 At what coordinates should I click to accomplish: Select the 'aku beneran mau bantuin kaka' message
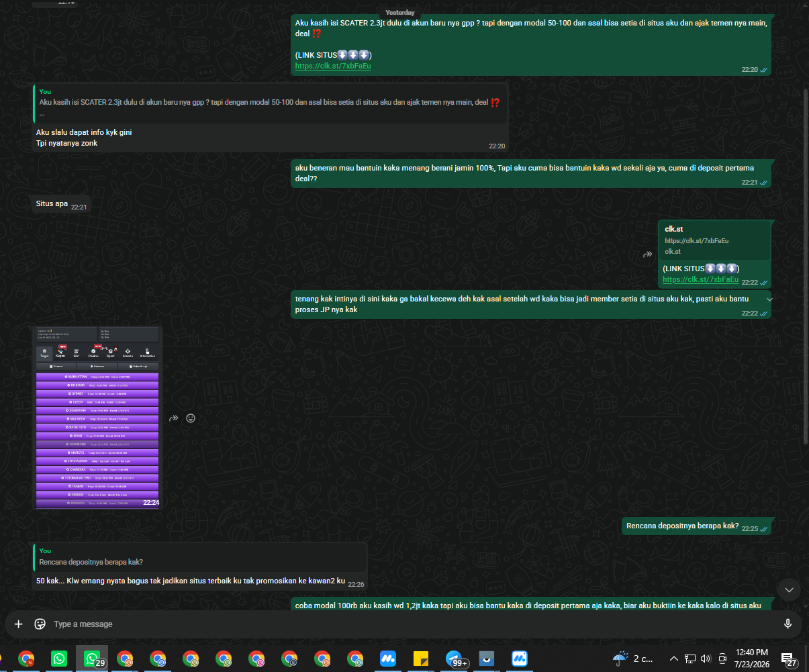[x=530, y=173]
